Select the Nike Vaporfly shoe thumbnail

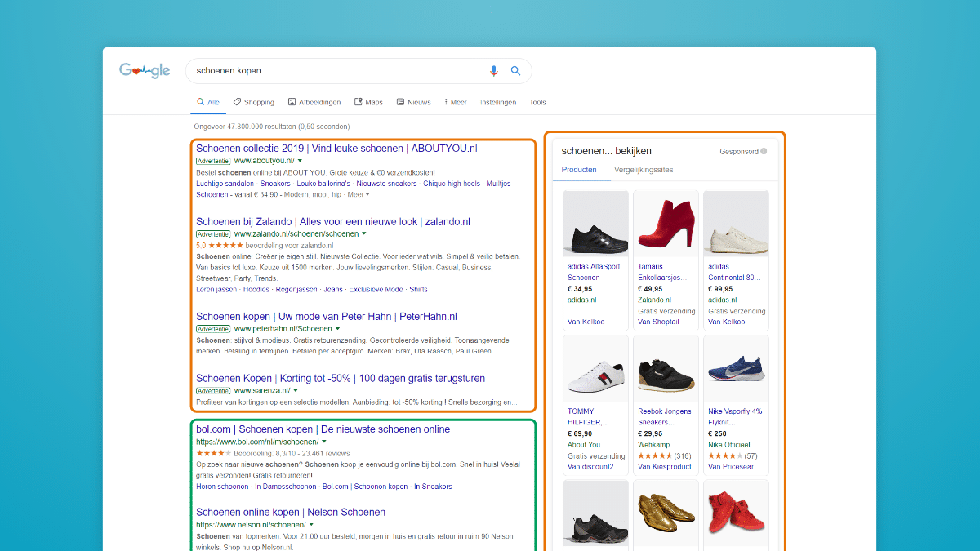click(x=736, y=368)
